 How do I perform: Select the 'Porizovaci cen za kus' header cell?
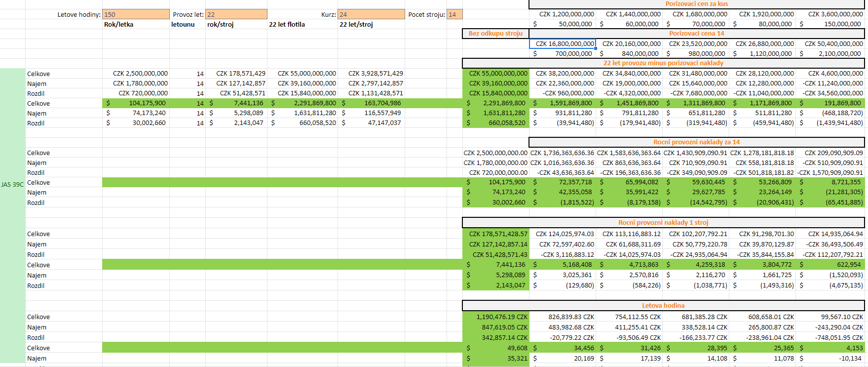pyautogui.click(x=696, y=4)
